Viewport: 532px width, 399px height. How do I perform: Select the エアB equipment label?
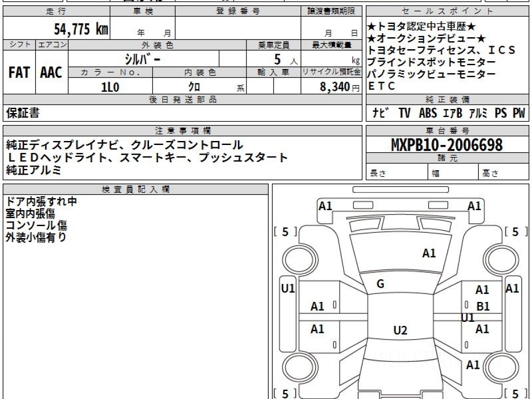[x=453, y=113]
